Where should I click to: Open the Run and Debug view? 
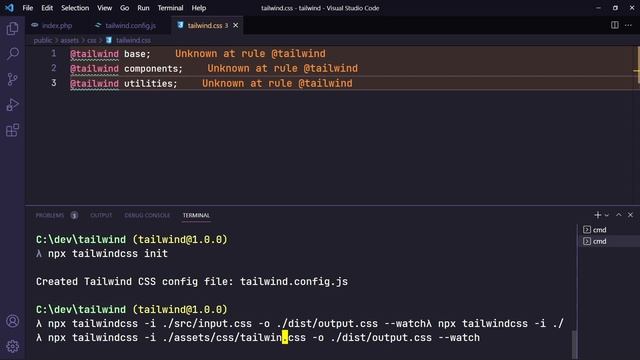tap(12, 105)
